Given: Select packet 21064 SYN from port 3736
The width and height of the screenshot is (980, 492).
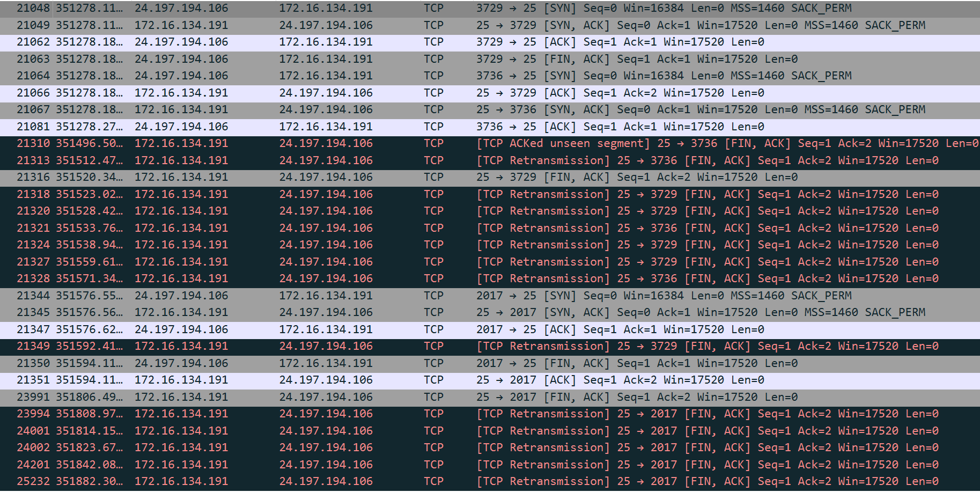Looking at the screenshot, I should pos(490,76).
